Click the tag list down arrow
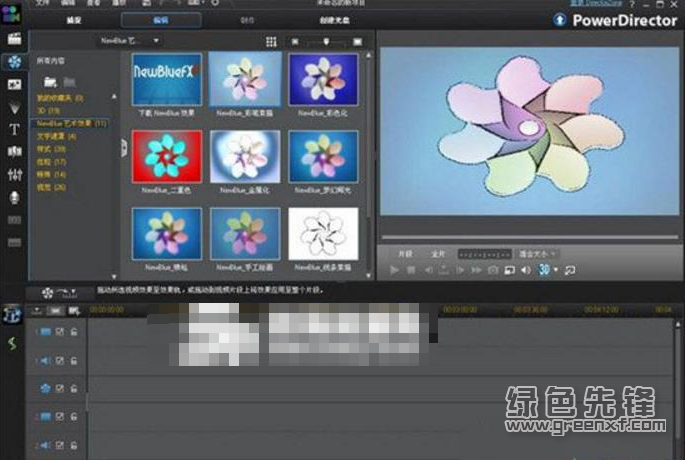Viewport: 685px width, 460px height. pos(114,277)
